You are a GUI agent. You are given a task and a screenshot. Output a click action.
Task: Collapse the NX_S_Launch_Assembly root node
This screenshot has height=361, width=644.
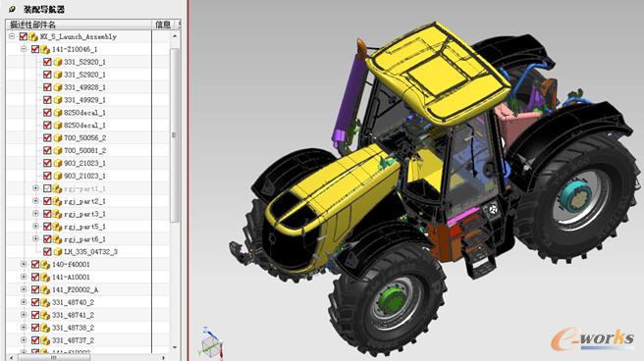pos(12,36)
